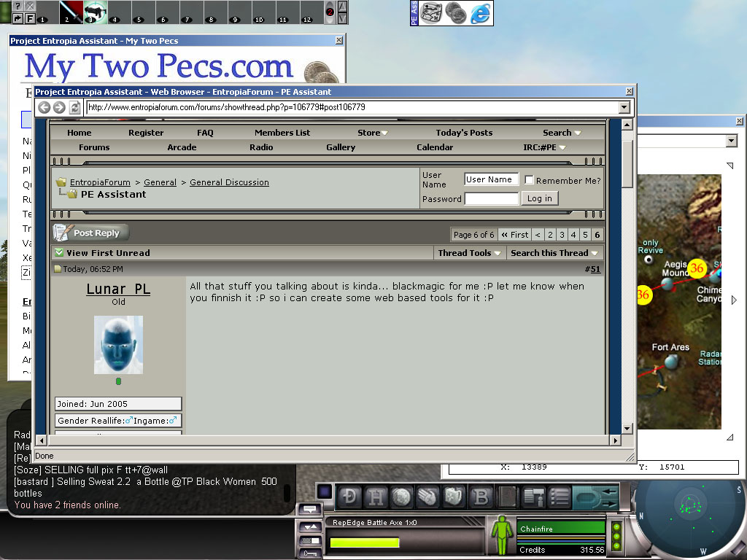Click the Post Reply button
This screenshot has width=747, height=560.
(x=90, y=233)
